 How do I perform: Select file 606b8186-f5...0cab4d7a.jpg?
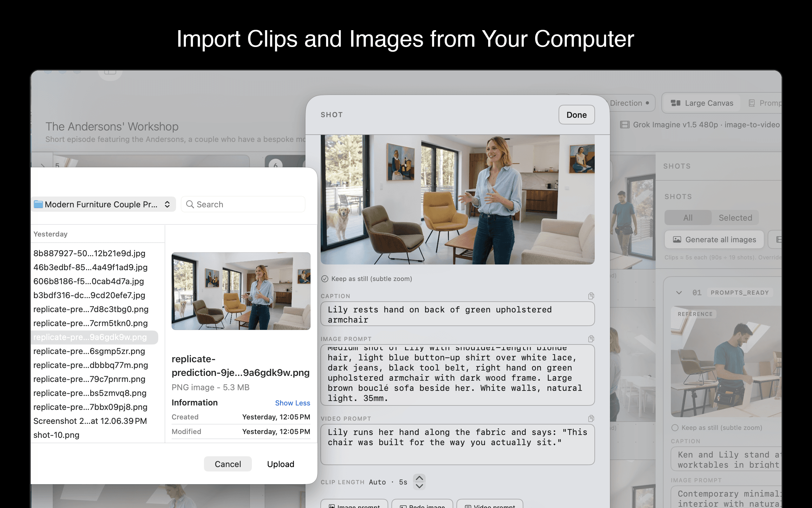click(x=88, y=281)
